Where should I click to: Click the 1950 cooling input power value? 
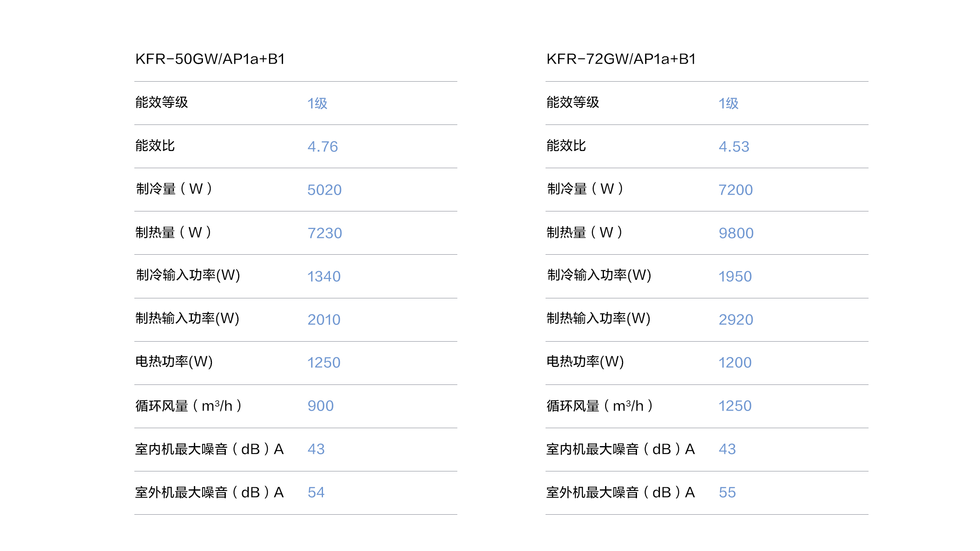[x=735, y=276]
